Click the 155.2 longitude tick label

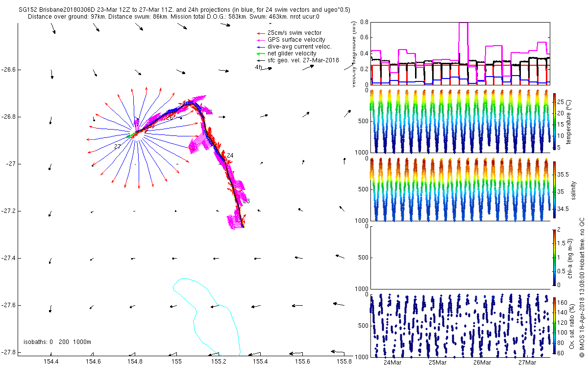click(x=219, y=362)
